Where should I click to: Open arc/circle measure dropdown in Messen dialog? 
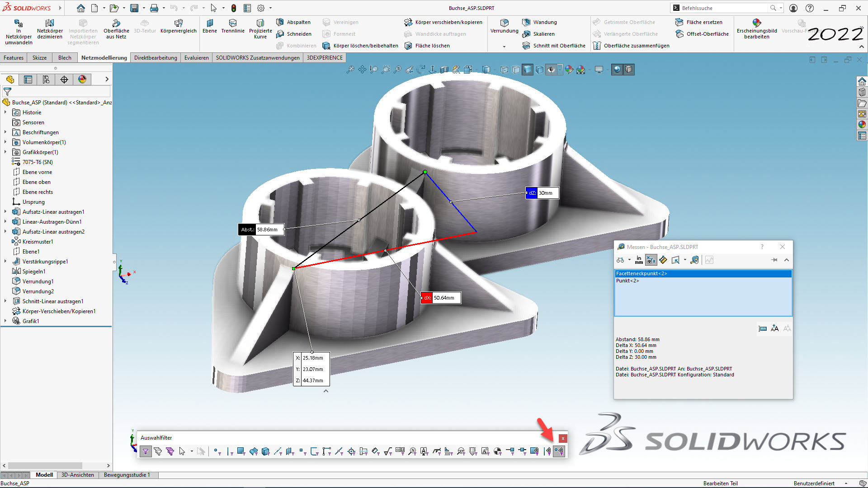pos(629,260)
